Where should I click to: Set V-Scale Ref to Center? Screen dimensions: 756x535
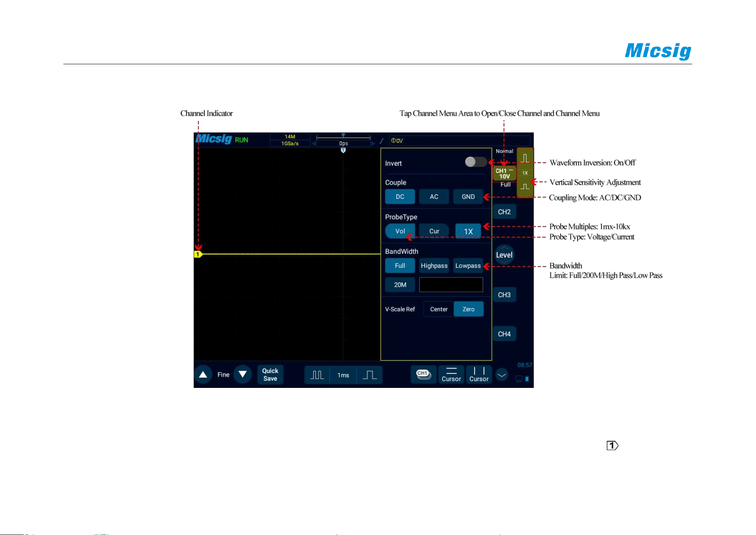439,309
